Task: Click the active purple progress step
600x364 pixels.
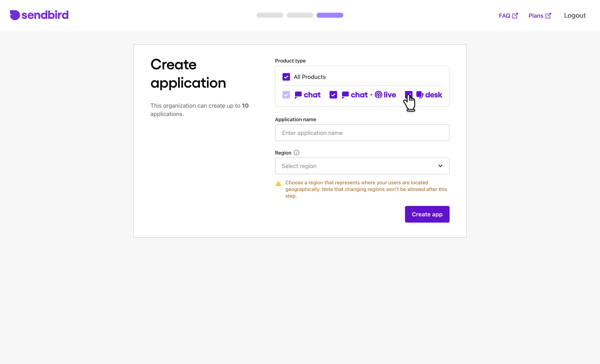Action: pos(330,15)
